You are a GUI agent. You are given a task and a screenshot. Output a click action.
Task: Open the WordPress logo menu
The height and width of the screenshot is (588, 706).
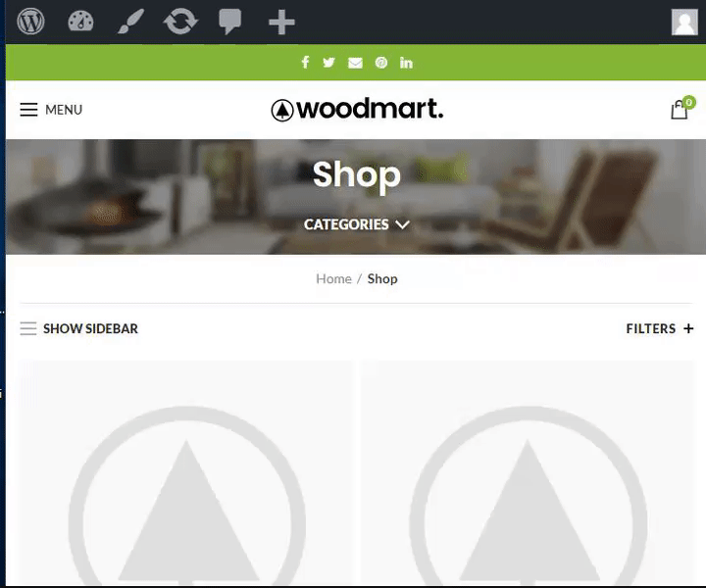(x=30, y=22)
